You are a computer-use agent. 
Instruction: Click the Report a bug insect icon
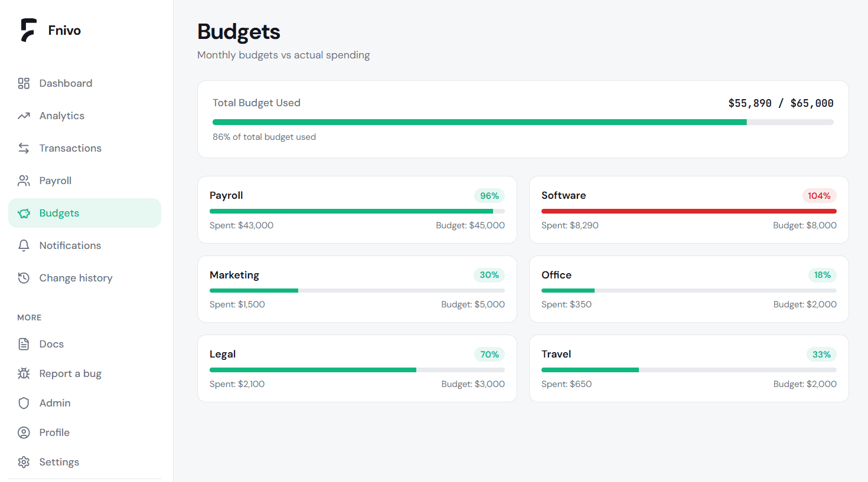click(24, 373)
